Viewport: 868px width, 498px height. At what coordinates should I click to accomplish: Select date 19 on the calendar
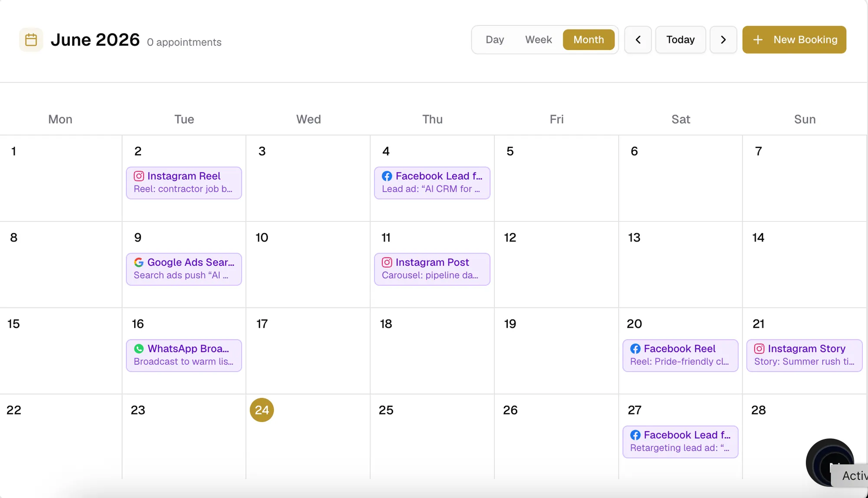pyautogui.click(x=510, y=324)
